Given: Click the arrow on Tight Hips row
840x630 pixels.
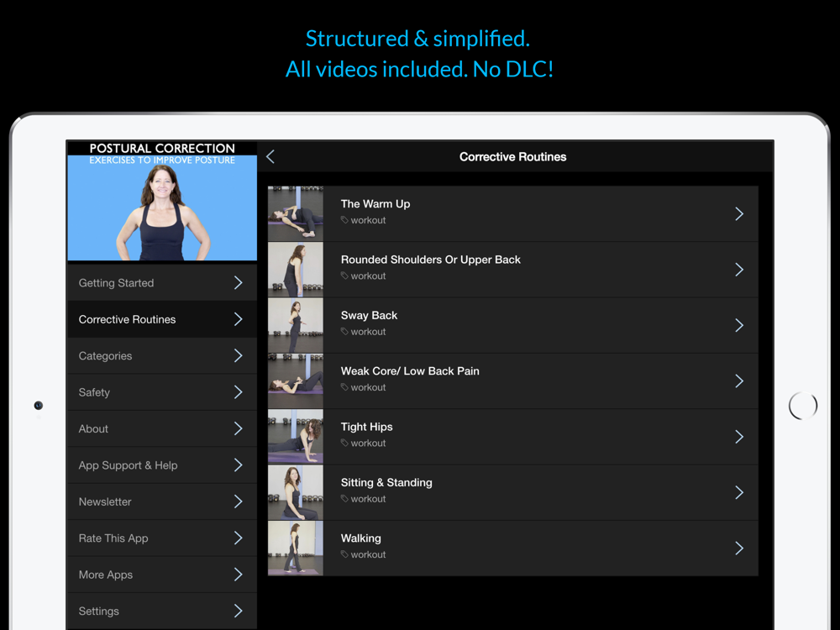Looking at the screenshot, I should coord(739,437).
